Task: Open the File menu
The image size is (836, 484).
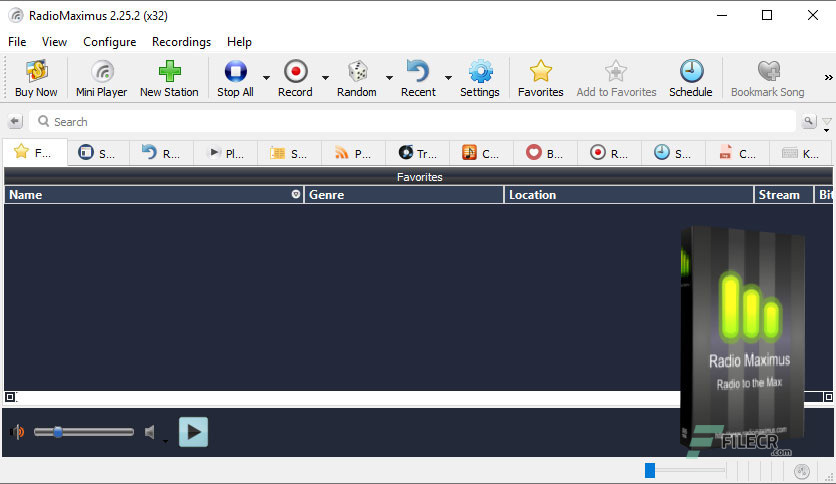Action: pos(17,42)
